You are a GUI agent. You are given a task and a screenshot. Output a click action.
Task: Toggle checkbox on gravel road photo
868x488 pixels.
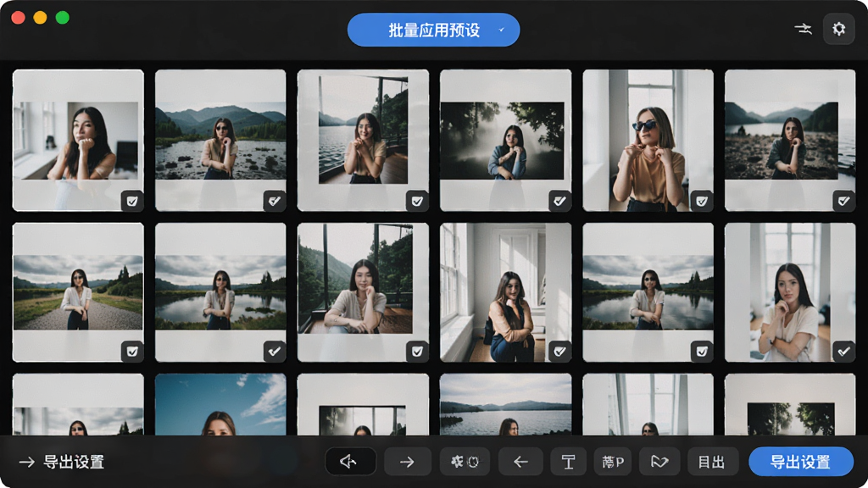click(x=132, y=352)
